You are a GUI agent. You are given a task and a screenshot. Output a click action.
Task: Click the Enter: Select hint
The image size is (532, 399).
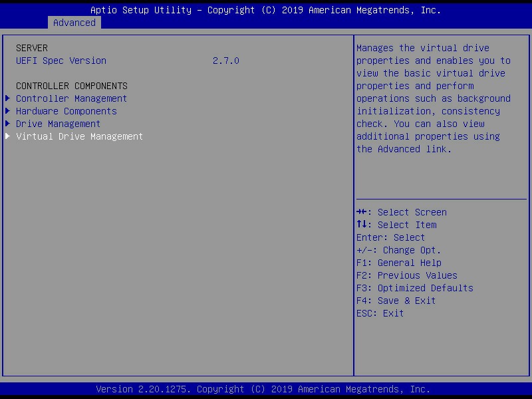click(390, 237)
